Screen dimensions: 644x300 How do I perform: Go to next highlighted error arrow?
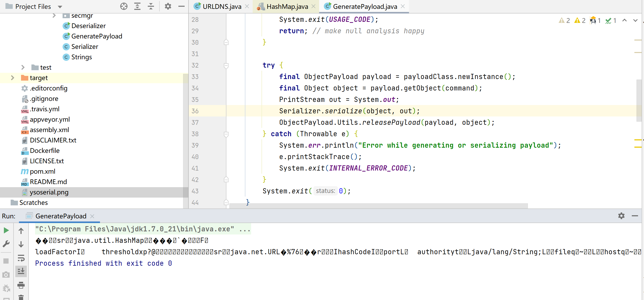pyautogui.click(x=635, y=20)
